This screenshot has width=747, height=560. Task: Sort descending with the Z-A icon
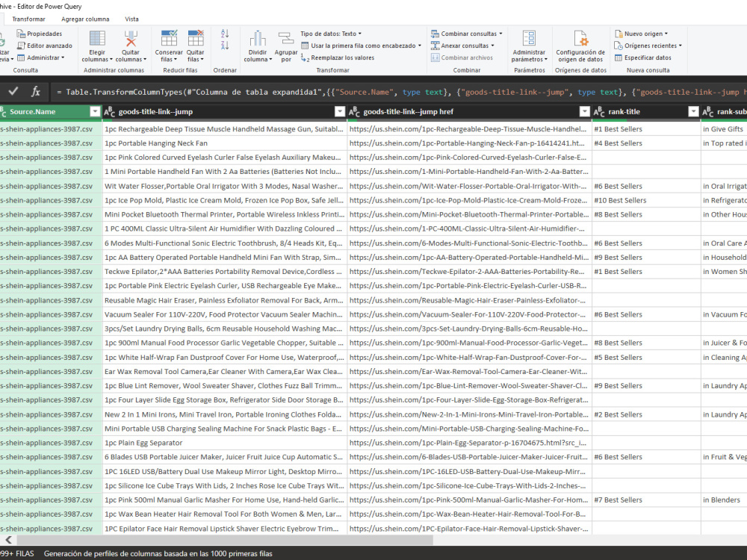(225, 46)
